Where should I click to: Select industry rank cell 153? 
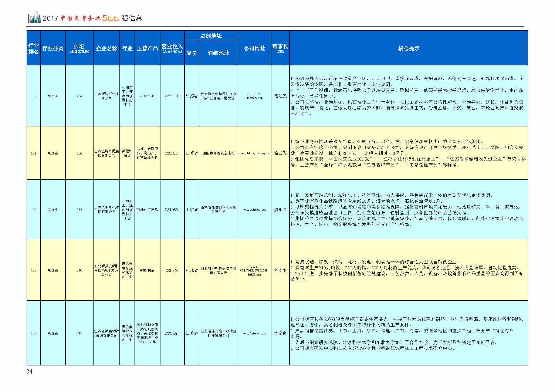[34, 270]
